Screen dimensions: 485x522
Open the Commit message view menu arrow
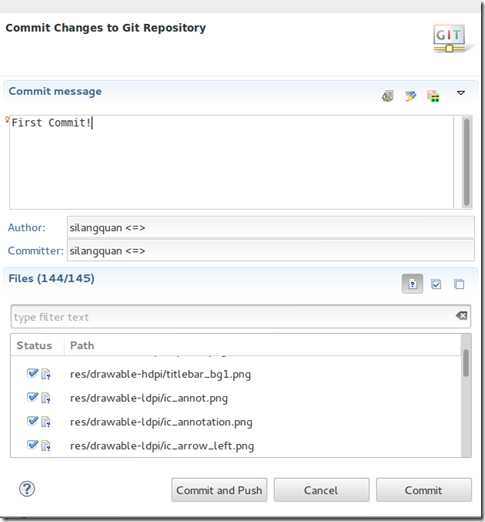461,93
